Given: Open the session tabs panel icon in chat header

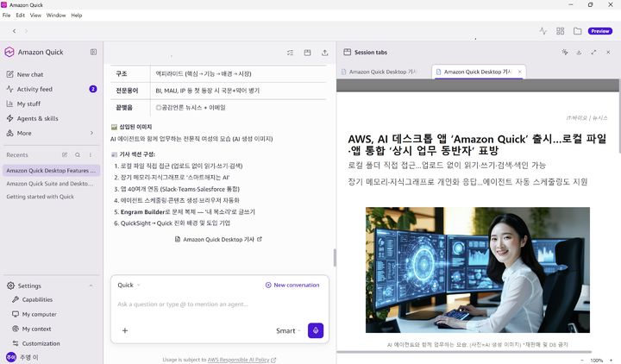Looking at the screenshot, I should pyautogui.click(x=307, y=53).
